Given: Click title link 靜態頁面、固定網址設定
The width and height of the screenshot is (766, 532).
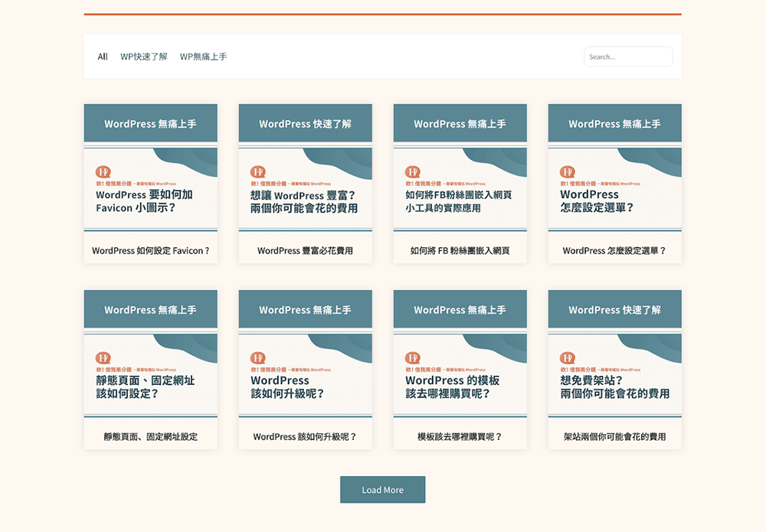Looking at the screenshot, I should tap(150, 437).
